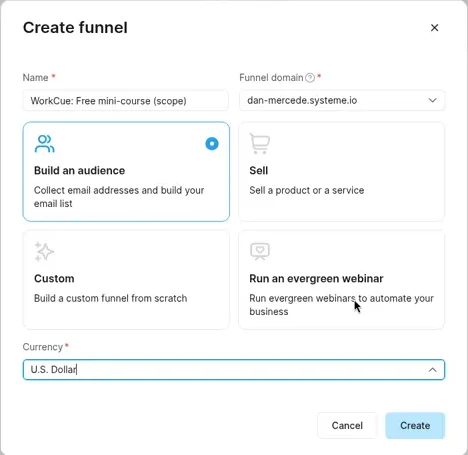Click the Cancel button
This screenshot has width=468, height=455.
click(347, 425)
